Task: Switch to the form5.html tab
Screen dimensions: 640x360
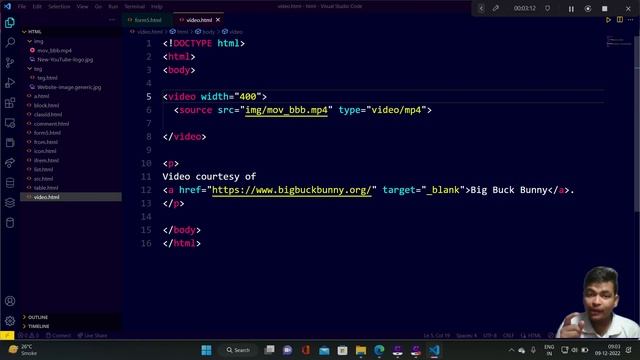Action: (x=148, y=20)
